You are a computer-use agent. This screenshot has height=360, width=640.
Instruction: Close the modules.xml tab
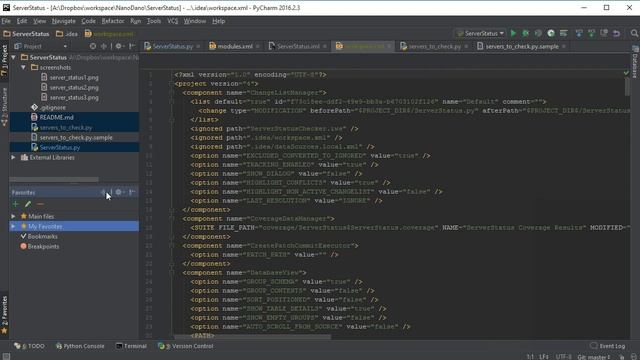[x=258, y=47]
